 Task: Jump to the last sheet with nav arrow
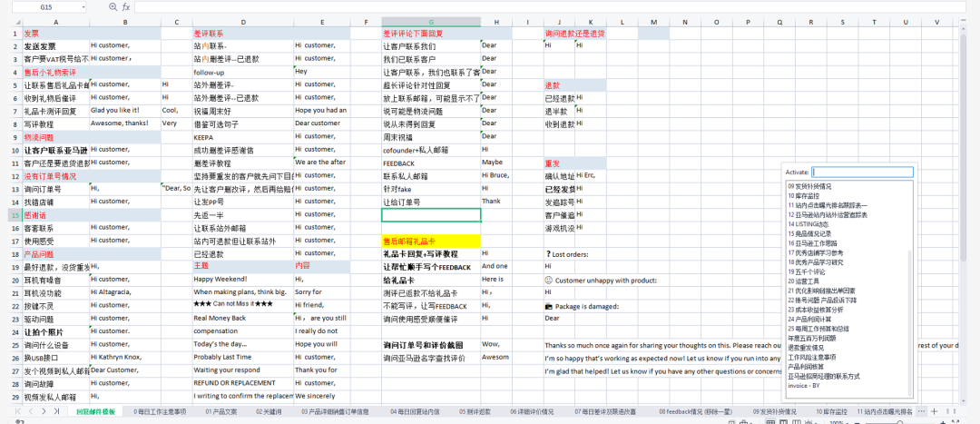click(57, 411)
